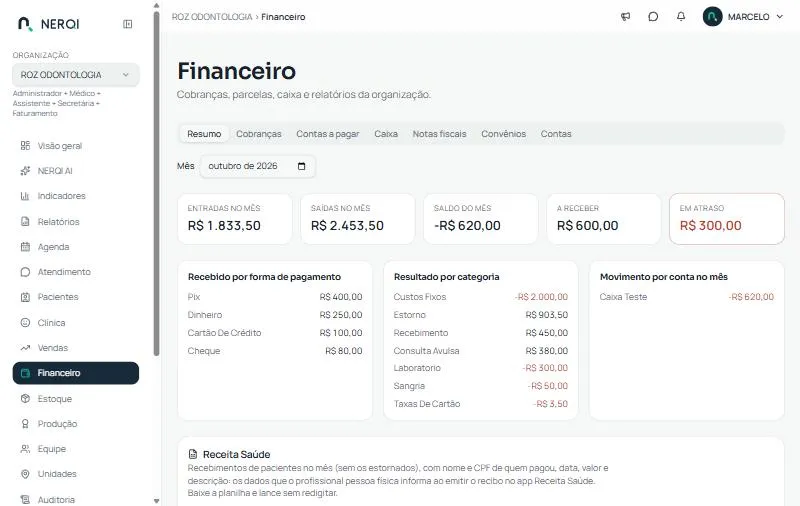This screenshot has height=506, width=800.
Task: Click the Pix payment row
Action: (275, 297)
